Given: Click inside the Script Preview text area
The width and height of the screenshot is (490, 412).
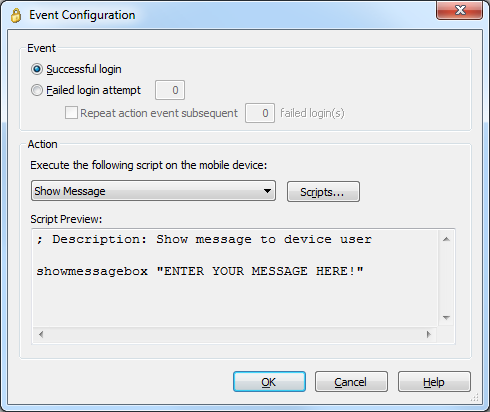Looking at the screenshot, I should (x=235, y=278).
